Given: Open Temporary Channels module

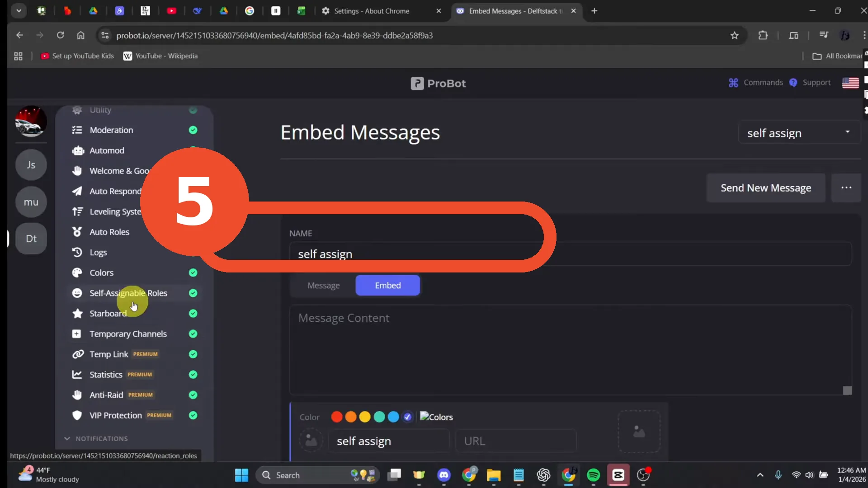Looking at the screenshot, I should (x=128, y=333).
